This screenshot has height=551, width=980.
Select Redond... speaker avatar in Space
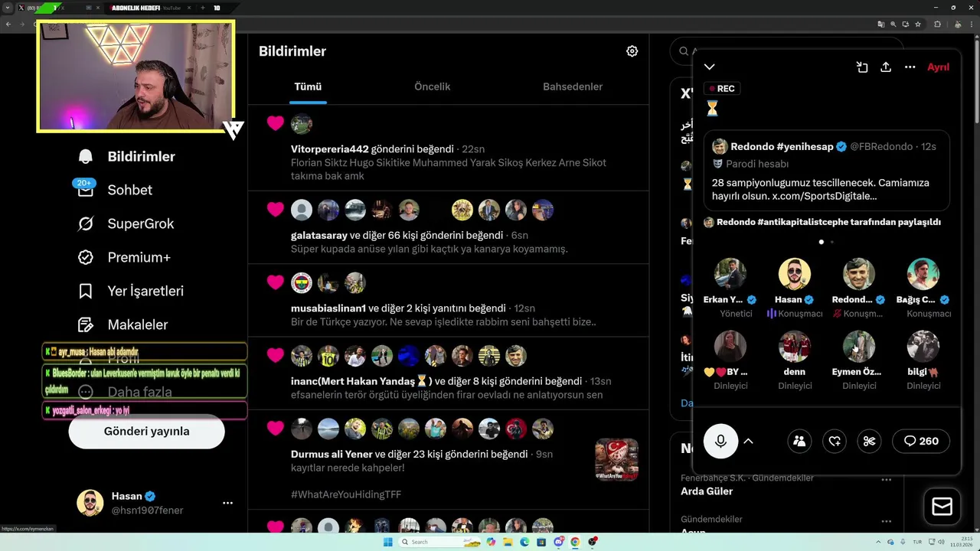(x=859, y=274)
